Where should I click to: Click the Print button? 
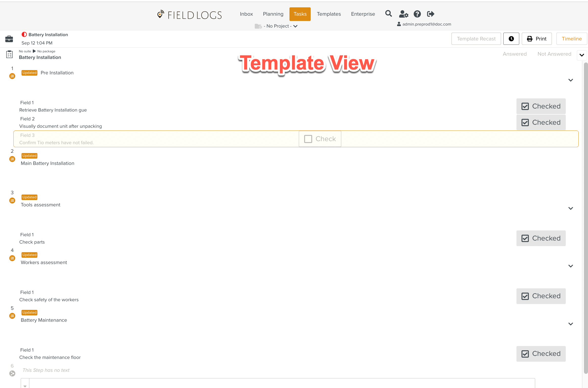(537, 39)
